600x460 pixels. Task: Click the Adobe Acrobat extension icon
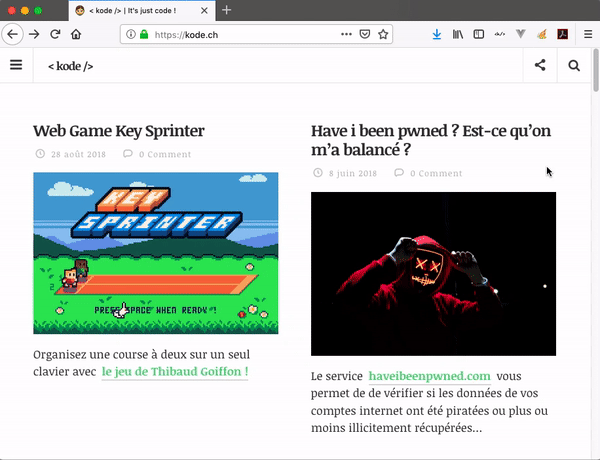[x=562, y=34]
